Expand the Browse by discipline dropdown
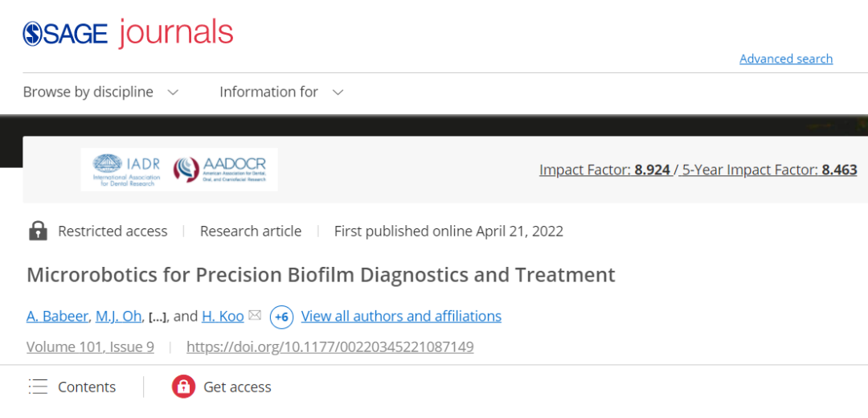The height and width of the screenshot is (418, 868). (x=100, y=92)
